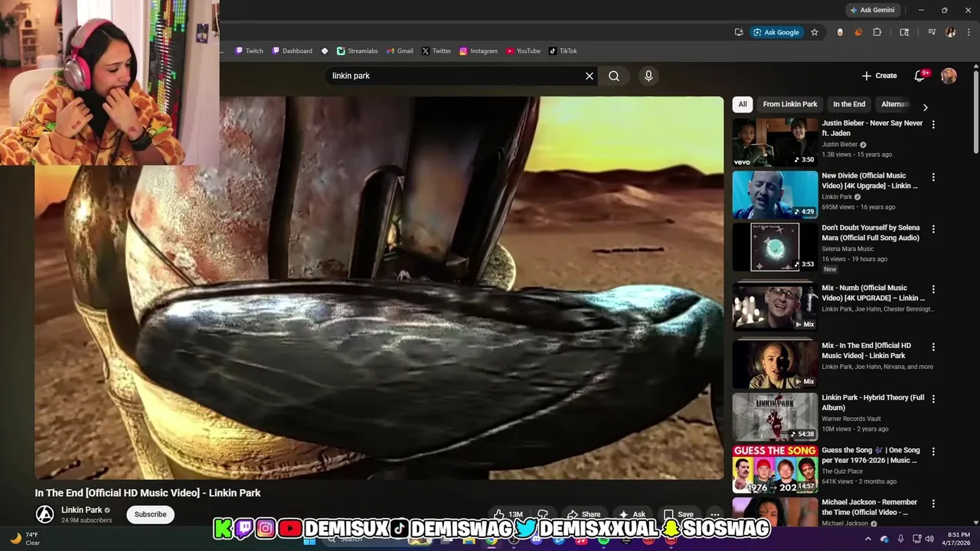Open the Twitch bookmark

click(249, 51)
